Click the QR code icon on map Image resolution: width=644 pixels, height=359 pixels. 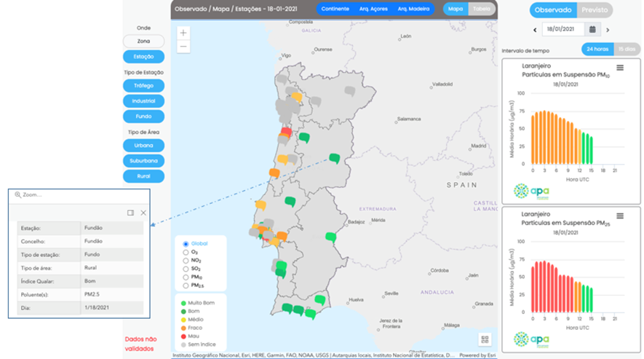click(x=485, y=339)
